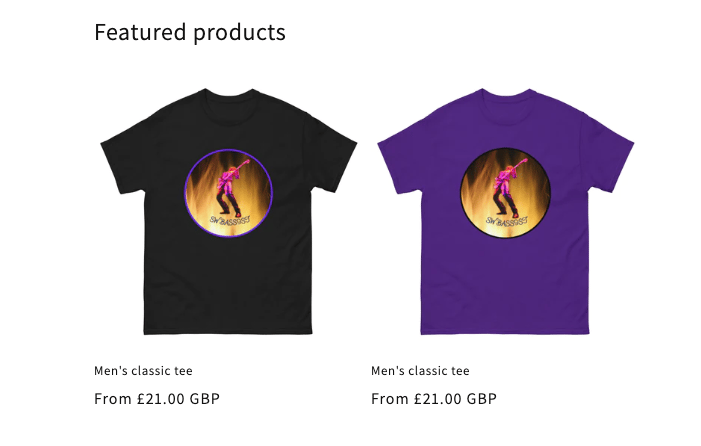Click the bottom hem of the black tee
Viewport: 701px width, 446px height.
point(228,331)
